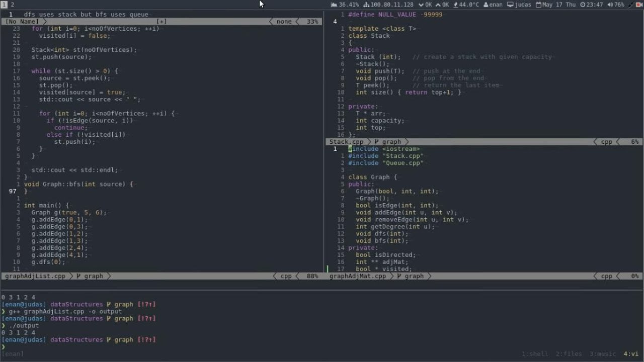644x362 pixels.
Task: Click the speaker volume icon at 76%
Action: click(610, 5)
